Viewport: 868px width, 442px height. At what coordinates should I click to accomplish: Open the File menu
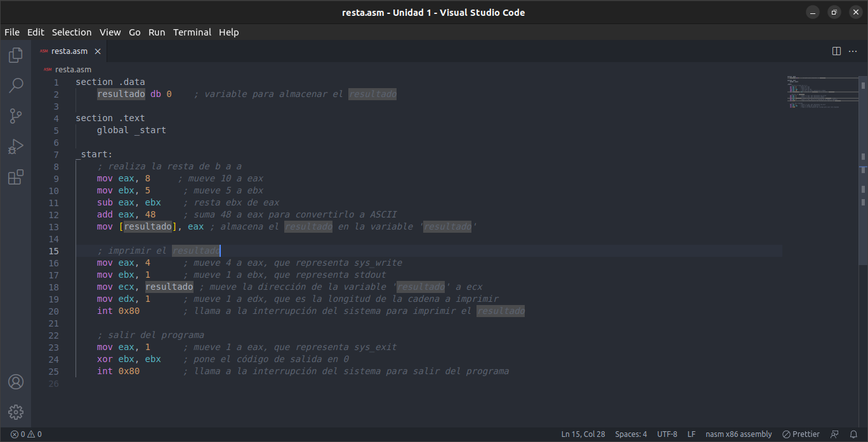tap(12, 32)
